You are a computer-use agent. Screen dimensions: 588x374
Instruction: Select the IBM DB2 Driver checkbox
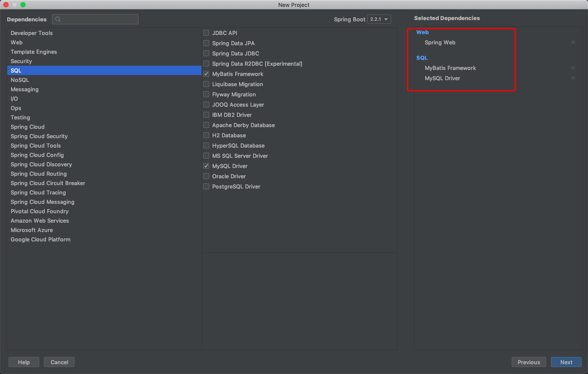[x=206, y=115]
